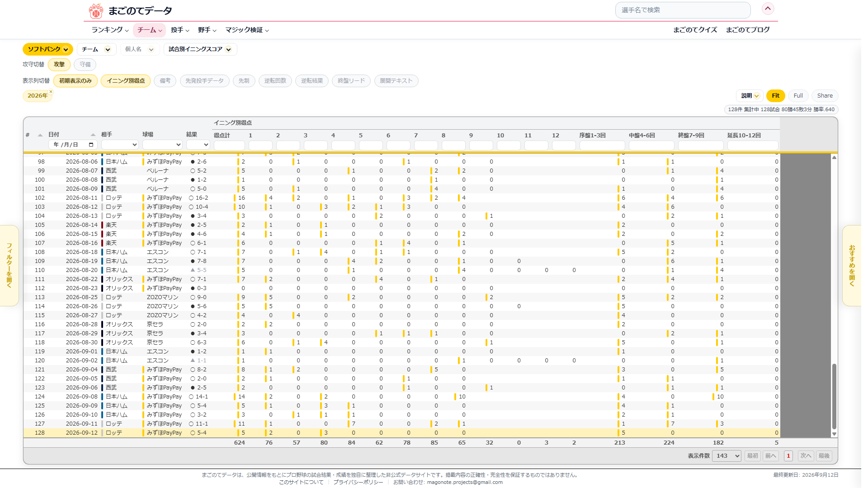Screen dimensions: 868x488
Task: Open the 試合別イニングスコア dropdown
Action: [200, 49]
